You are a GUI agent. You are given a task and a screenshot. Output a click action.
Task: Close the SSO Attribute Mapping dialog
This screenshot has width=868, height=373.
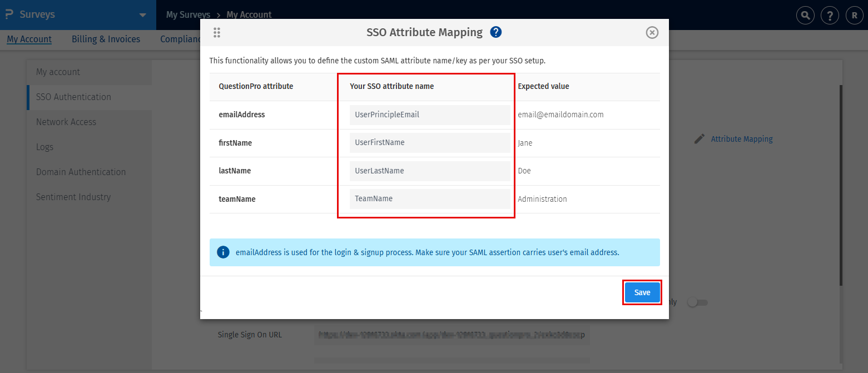point(652,33)
